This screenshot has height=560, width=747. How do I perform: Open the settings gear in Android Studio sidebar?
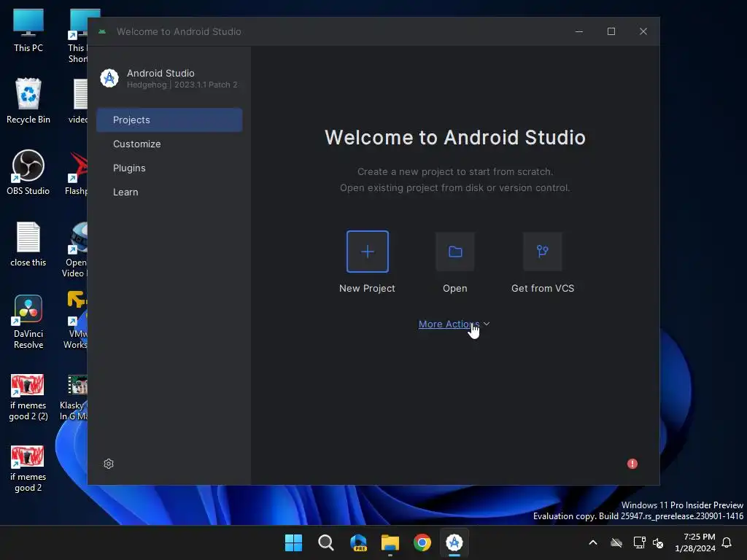(x=109, y=464)
